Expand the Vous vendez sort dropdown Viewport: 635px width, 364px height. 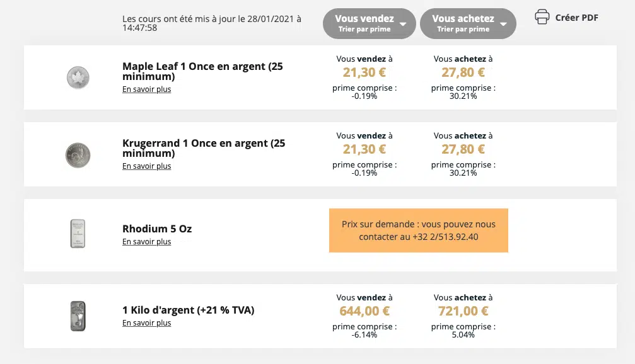(369, 23)
